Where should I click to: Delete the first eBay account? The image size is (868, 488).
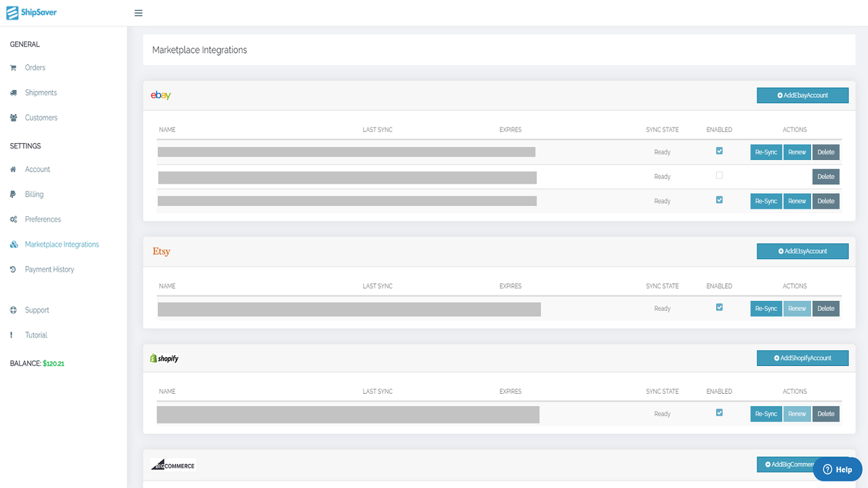[826, 152]
